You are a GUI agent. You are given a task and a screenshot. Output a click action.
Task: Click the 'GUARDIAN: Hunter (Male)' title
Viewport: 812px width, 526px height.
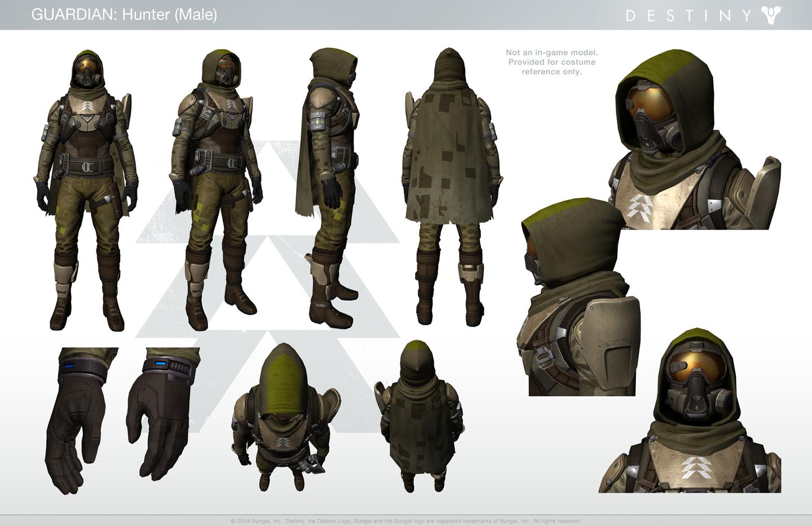point(124,14)
